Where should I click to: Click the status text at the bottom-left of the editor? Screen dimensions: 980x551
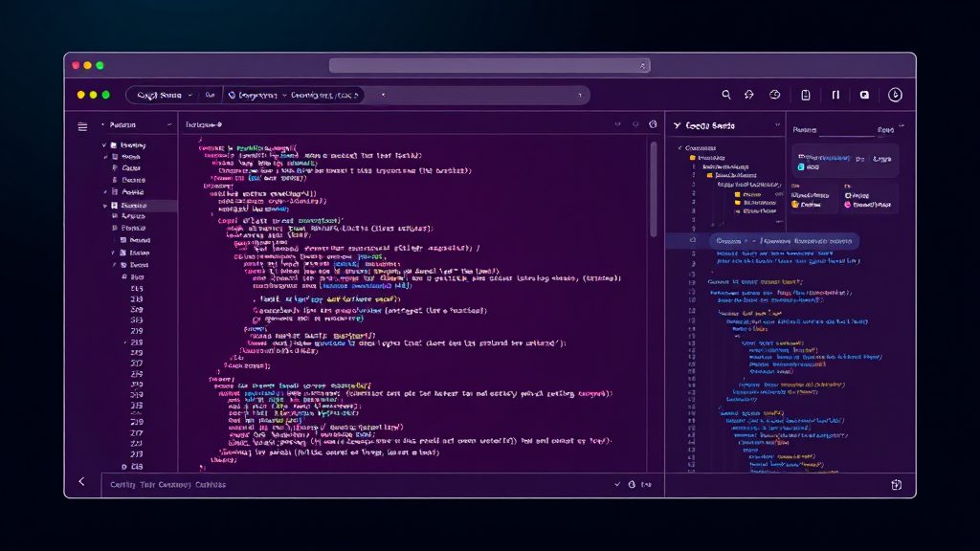click(x=168, y=485)
